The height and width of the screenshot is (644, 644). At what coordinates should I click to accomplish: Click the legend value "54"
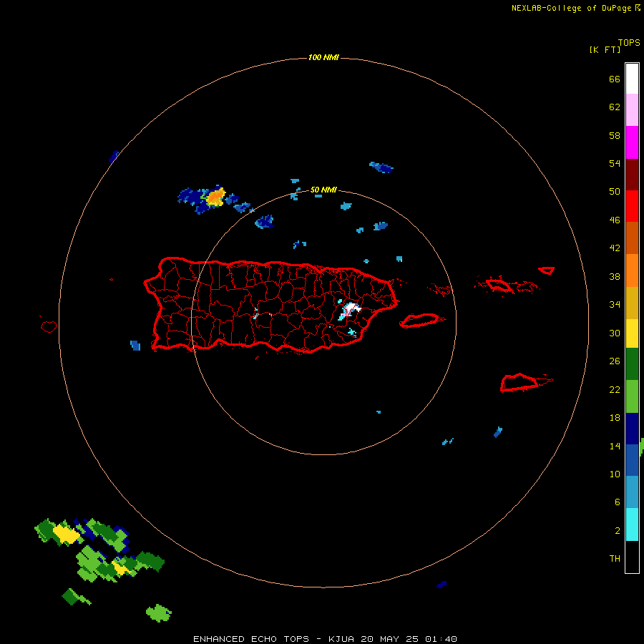tap(615, 163)
